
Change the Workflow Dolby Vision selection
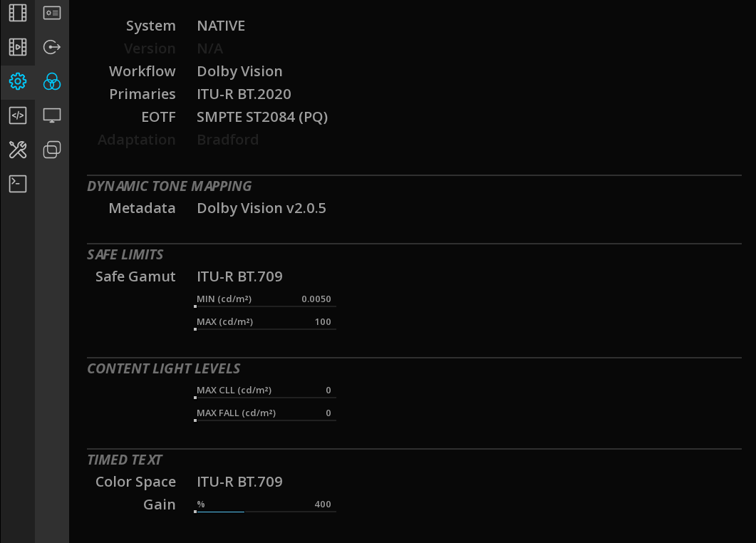pos(239,71)
